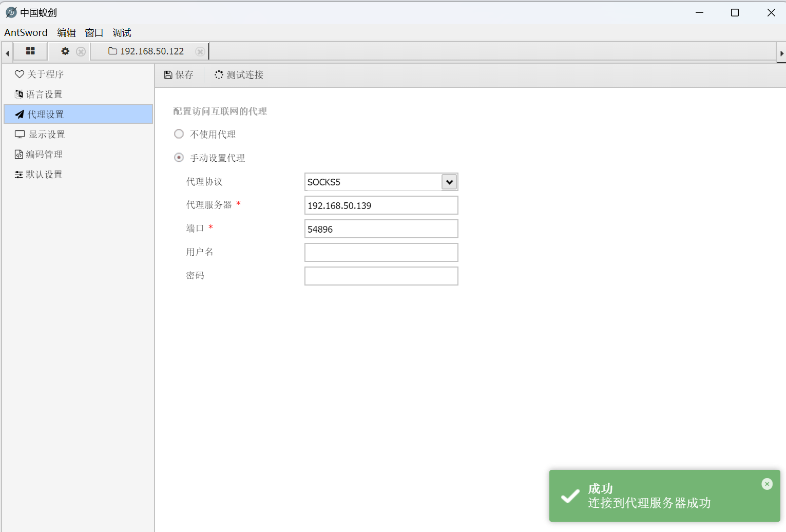Image resolution: width=786 pixels, height=532 pixels.
Task: Click the 中国蚁剑 window title text
Action: [x=39, y=13]
